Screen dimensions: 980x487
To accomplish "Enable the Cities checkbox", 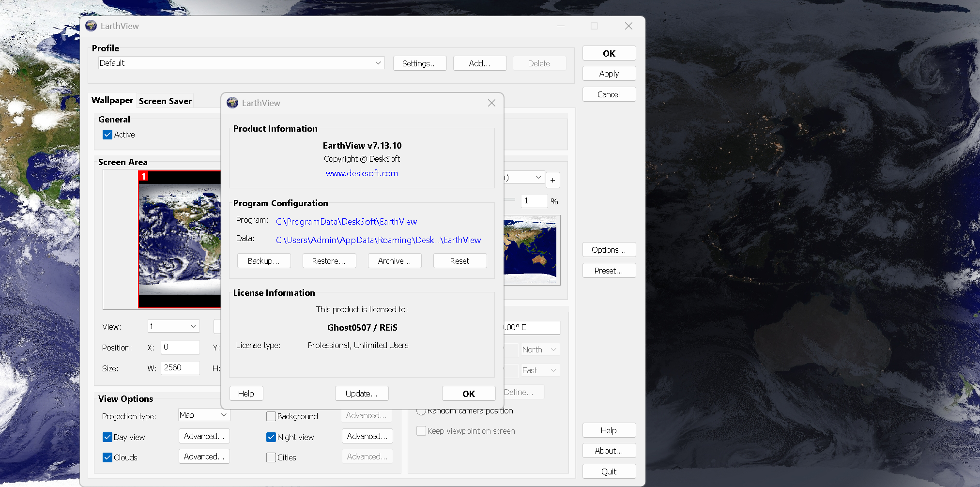I will [271, 457].
